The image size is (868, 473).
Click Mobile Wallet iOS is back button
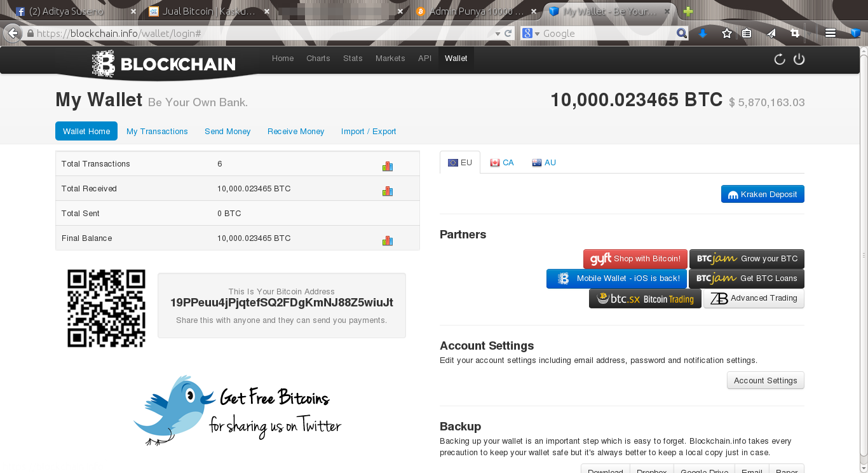[616, 278]
